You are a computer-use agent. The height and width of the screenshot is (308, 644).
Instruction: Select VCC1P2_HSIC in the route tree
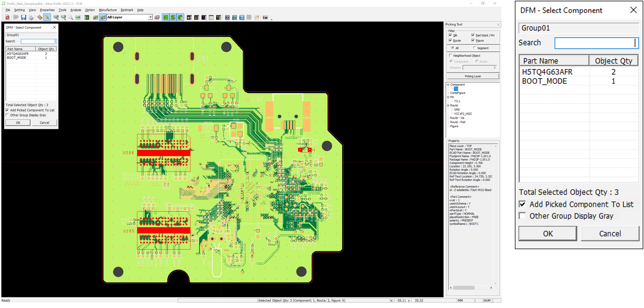tap(463, 114)
